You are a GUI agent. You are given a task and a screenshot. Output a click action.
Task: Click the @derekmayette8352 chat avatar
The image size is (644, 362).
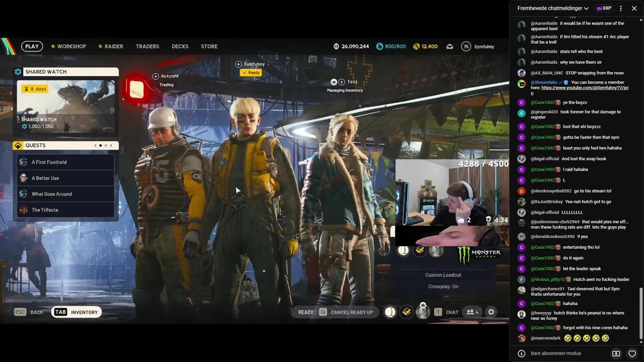tap(522, 191)
